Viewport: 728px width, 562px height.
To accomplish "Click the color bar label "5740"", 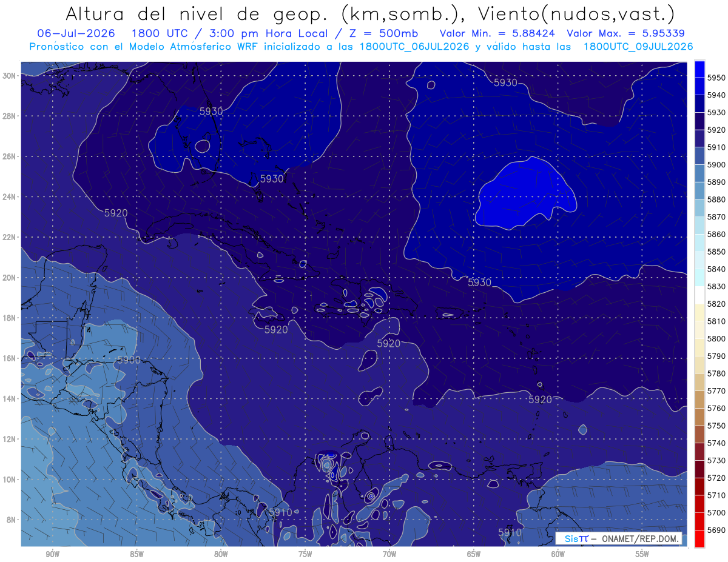I will [716, 443].
